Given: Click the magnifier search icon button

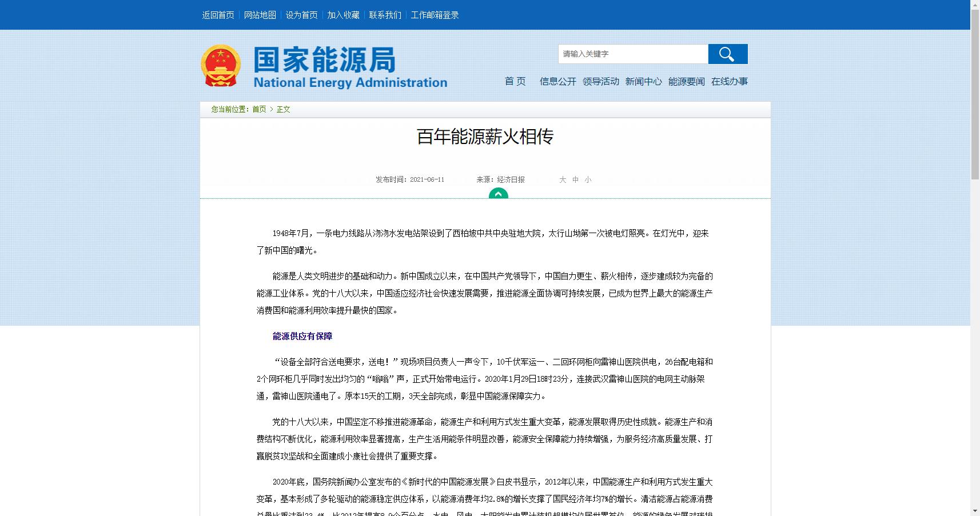Looking at the screenshot, I should tap(727, 54).
